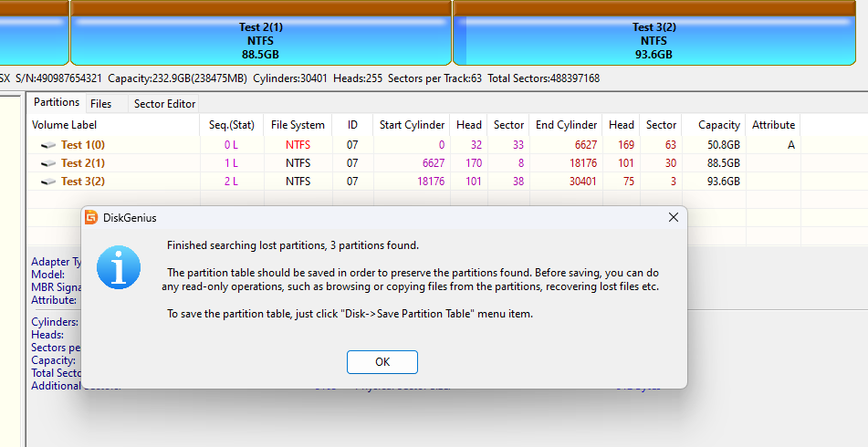Open the Sector Editor tab

click(164, 103)
